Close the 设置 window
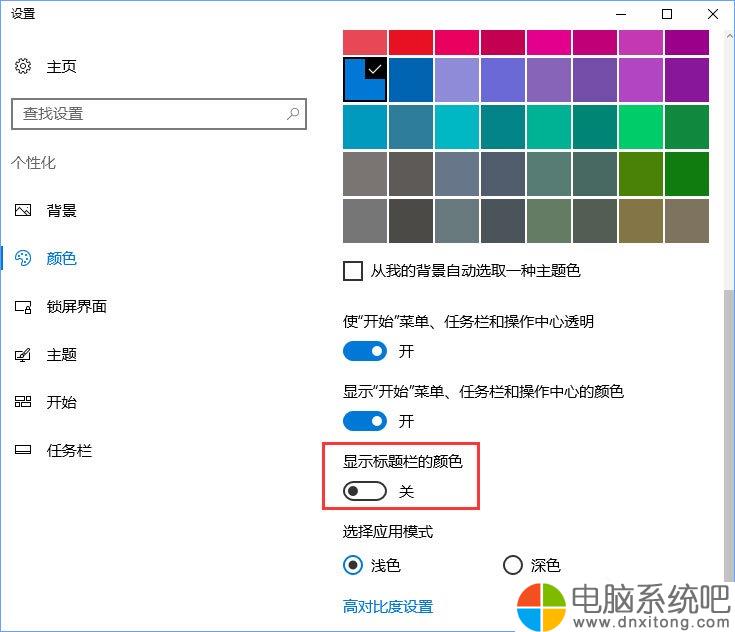This screenshot has height=632, width=735. [712, 14]
